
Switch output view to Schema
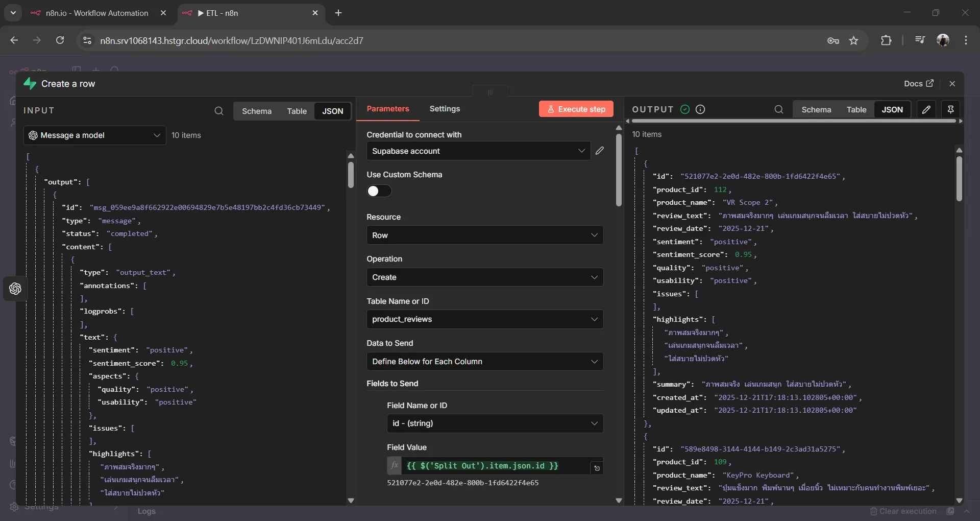point(816,109)
